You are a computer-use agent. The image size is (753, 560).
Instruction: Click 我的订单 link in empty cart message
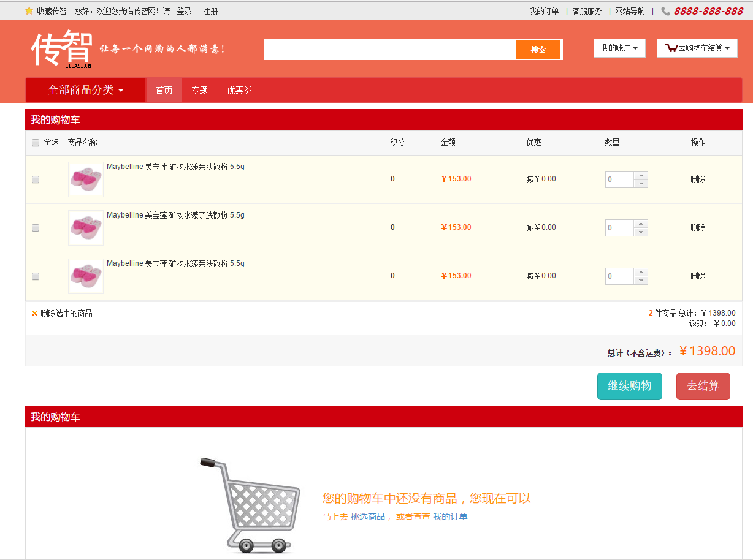450,516
